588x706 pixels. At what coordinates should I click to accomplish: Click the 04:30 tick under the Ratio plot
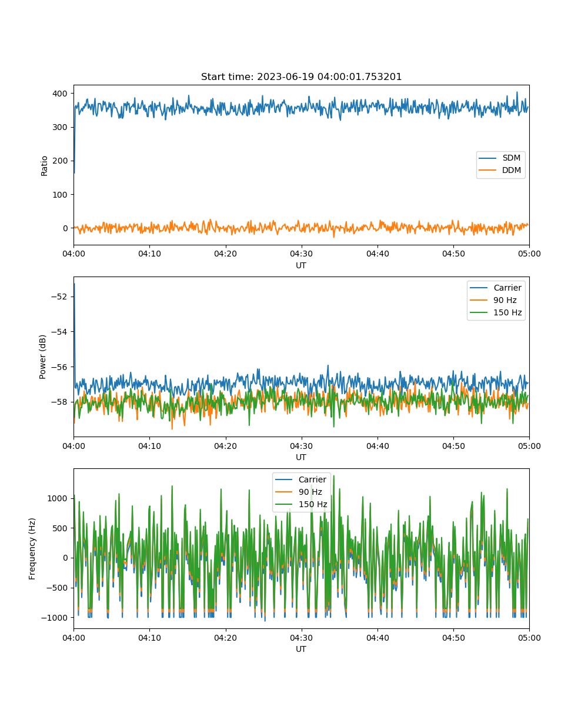[302, 254]
